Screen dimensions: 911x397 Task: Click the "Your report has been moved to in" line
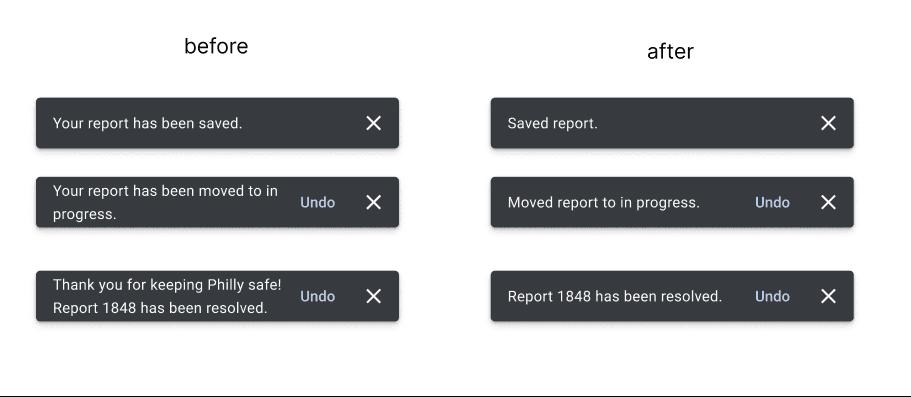pos(166,191)
